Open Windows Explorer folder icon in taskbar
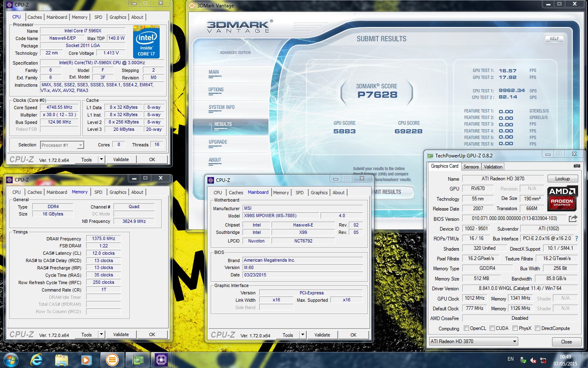 coord(62,360)
